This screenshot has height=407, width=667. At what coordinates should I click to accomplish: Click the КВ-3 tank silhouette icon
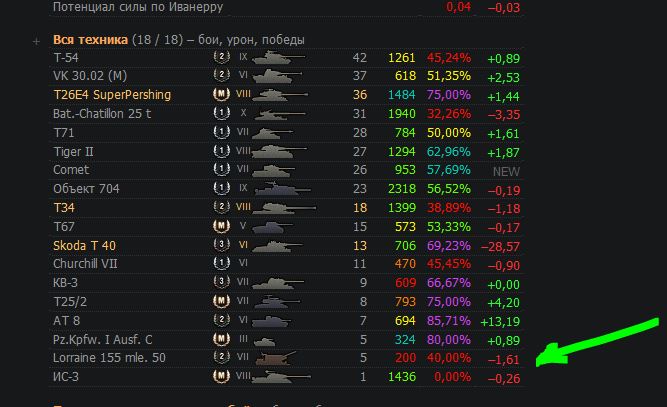point(278,283)
